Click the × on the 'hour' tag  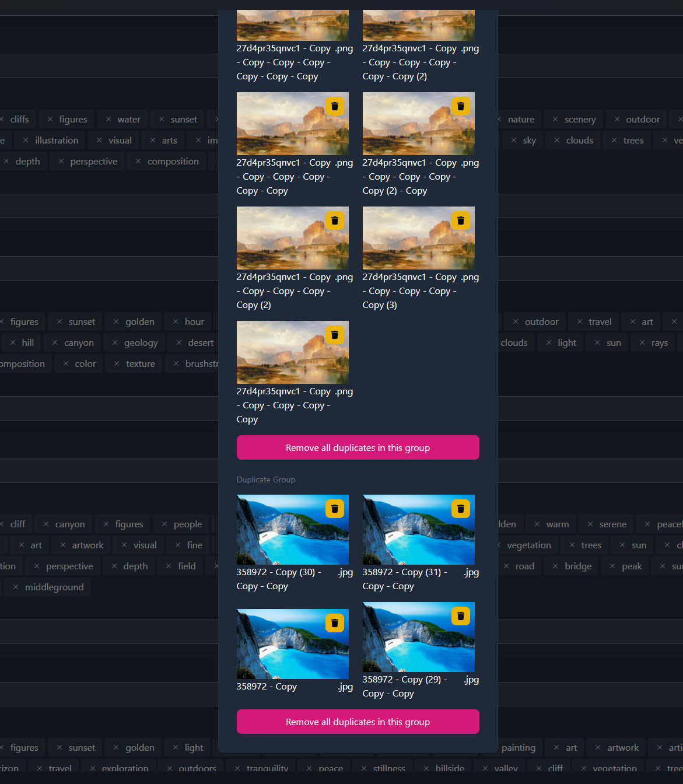tap(176, 322)
